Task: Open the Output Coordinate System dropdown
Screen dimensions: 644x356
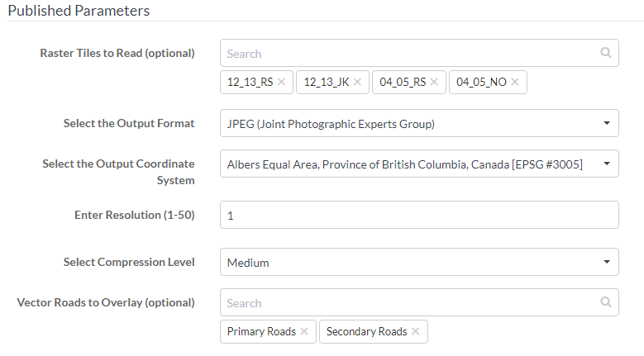Action: tap(419, 164)
